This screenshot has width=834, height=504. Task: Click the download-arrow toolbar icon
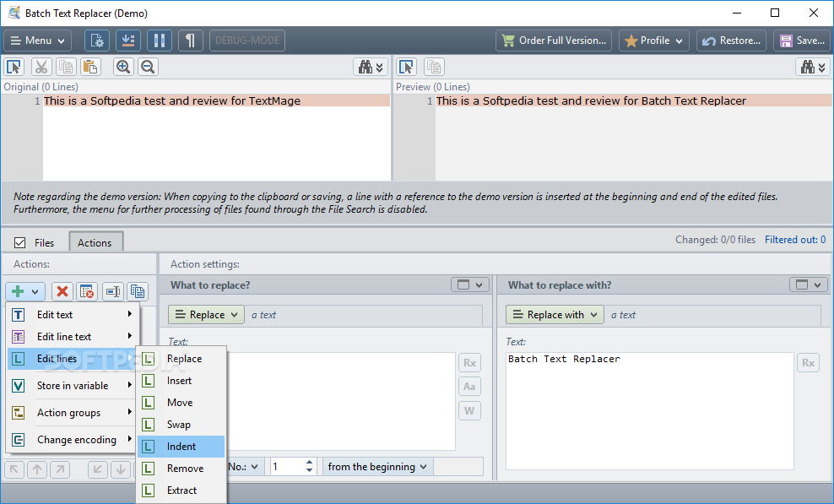tap(128, 41)
